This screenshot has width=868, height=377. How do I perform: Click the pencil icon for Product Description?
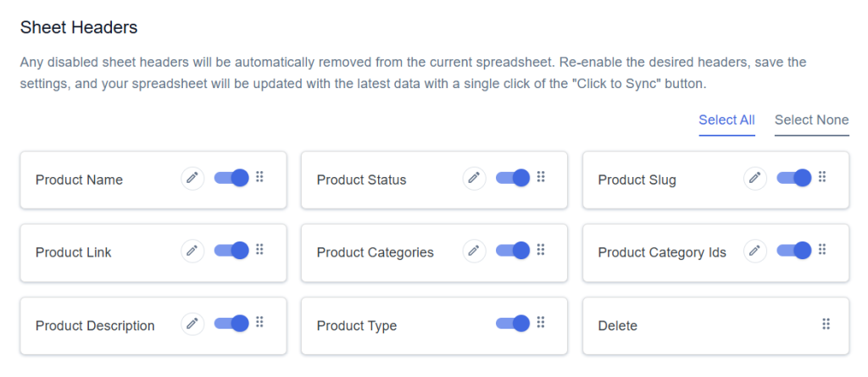click(x=192, y=324)
